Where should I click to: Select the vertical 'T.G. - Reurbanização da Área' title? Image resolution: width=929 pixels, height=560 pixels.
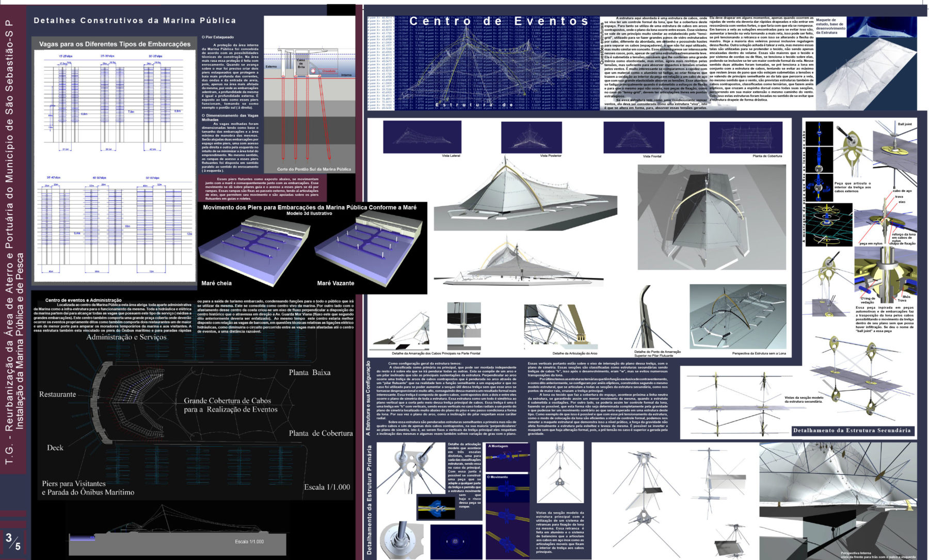click(14, 242)
